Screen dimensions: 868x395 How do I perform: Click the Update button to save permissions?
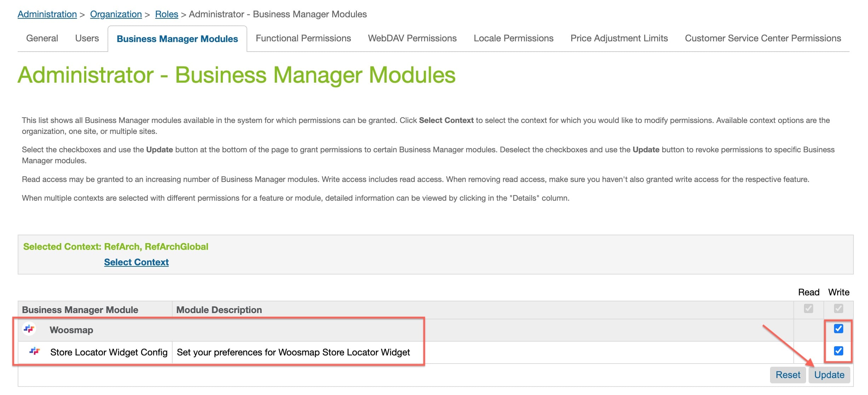click(x=829, y=375)
